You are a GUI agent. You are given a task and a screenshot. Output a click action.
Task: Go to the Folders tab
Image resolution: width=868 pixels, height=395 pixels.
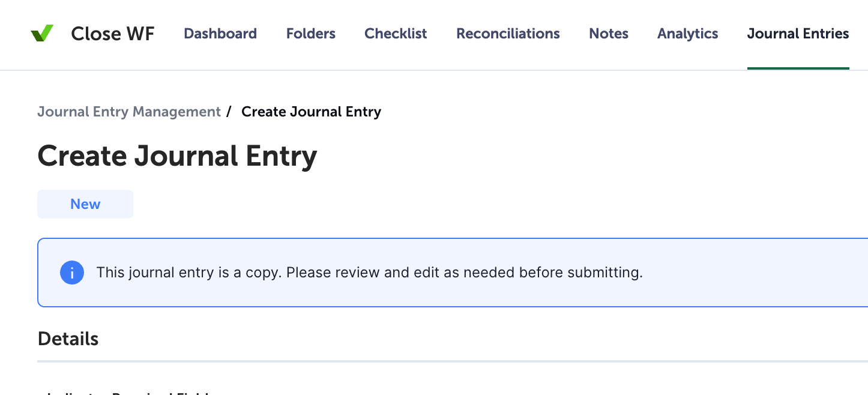[311, 34]
